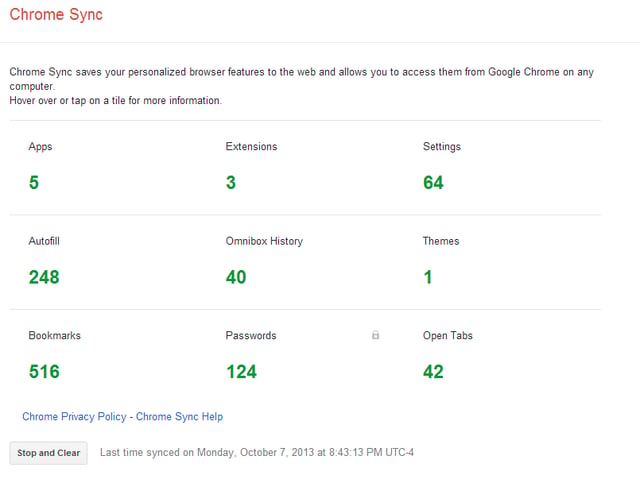Click the Omnibox History count 40
The height and width of the screenshot is (479, 640).
(236, 277)
